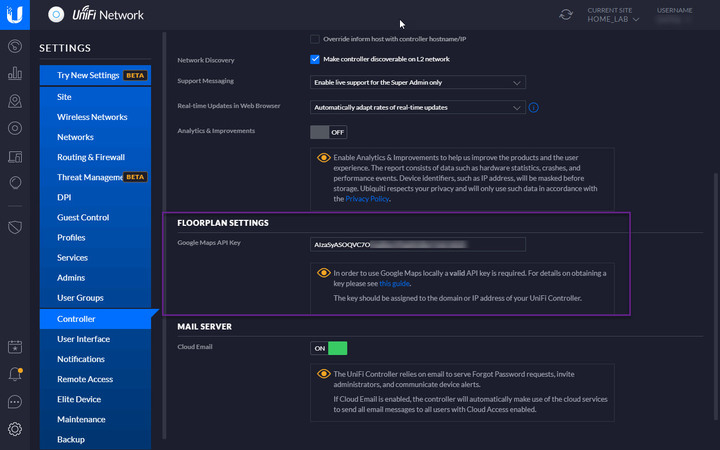Go to Profiles settings
Screen dimensions: 720x450
click(96, 237)
